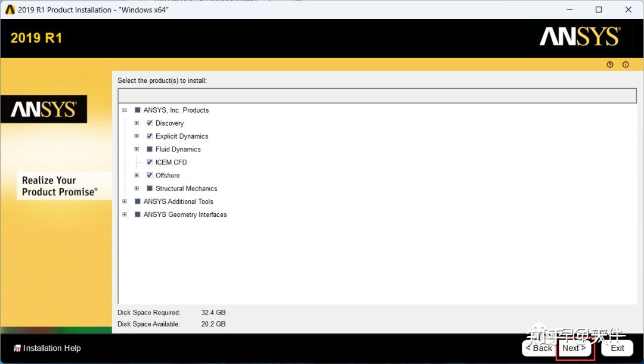Click the empty field above product list
This screenshot has width=644, height=364.
377,95
